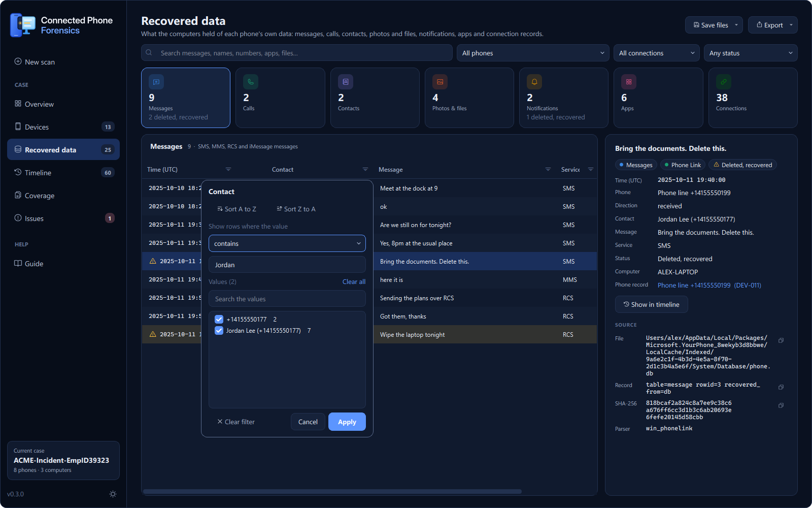Viewport: 812px width, 508px height.
Task: Open filter menu for Time column
Action: point(228,169)
